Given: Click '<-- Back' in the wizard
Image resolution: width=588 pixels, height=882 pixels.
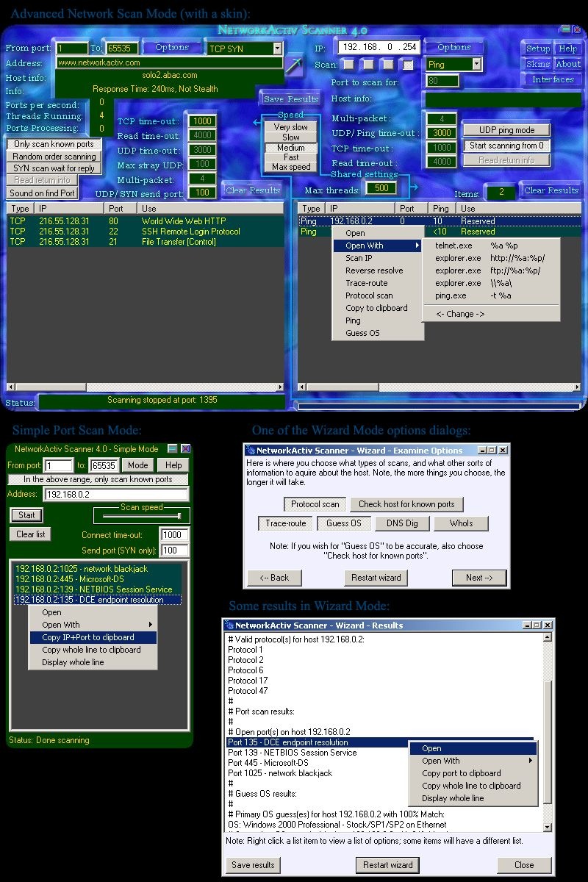Looking at the screenshot, I should click(273, 577).
